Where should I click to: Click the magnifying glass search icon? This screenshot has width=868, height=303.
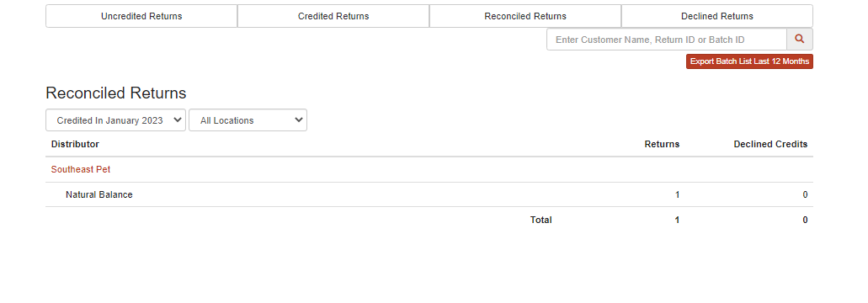click(799, 40)
